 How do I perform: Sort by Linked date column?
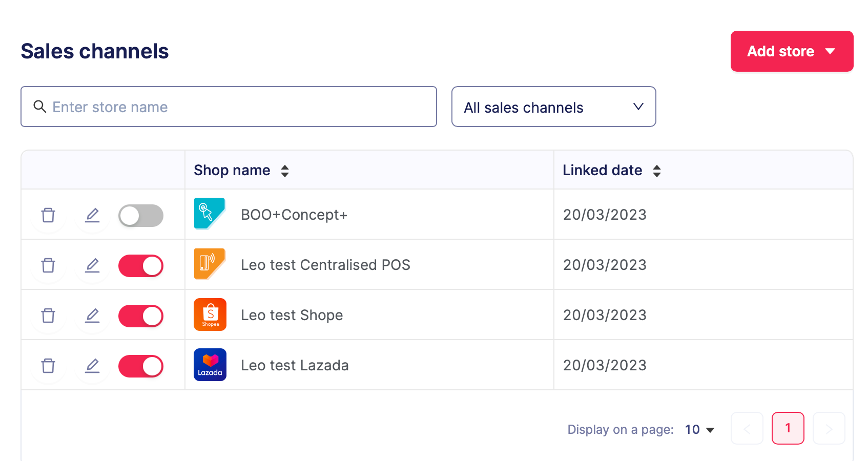click(657, 171)
